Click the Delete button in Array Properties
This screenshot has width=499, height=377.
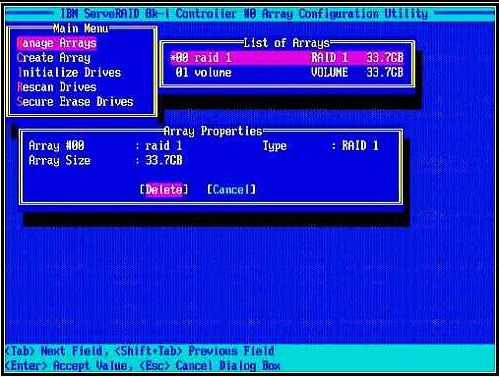point(164,190)
